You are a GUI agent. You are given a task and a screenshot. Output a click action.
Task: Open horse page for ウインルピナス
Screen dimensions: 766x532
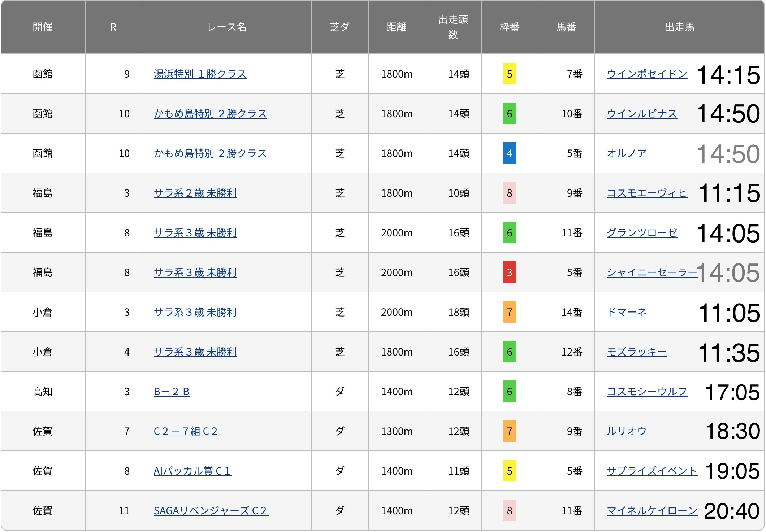(641, 114)
